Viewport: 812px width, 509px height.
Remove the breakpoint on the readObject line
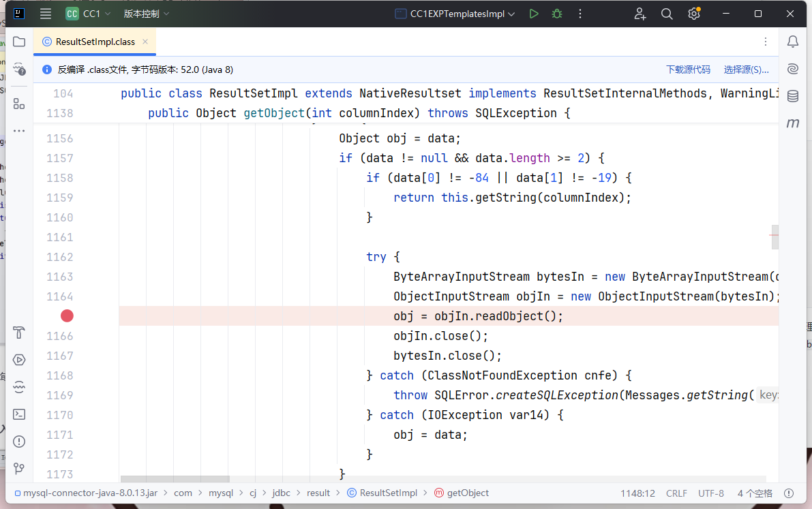click(x=67, y=315)
